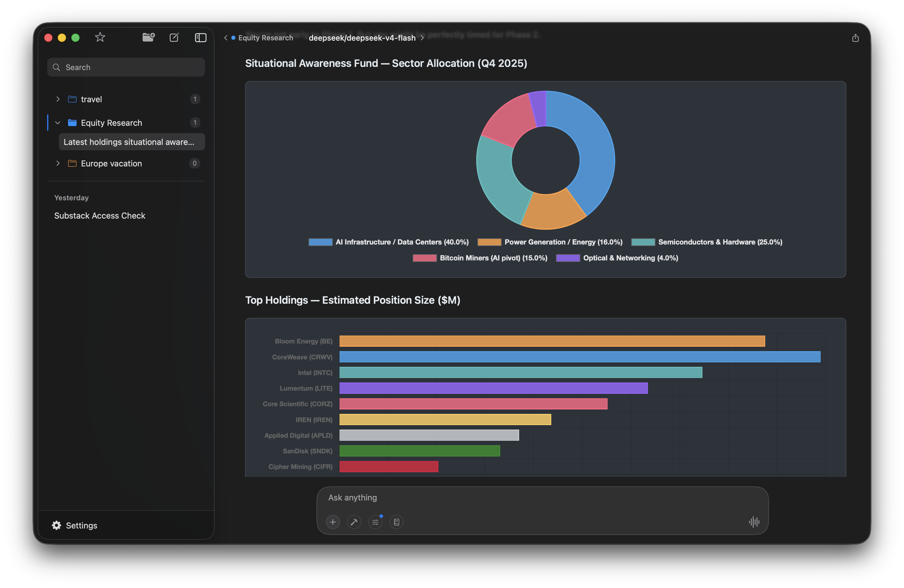This screenshot has height=588, width=904.
Task: Click the SanDisk (SNDK) bar
Action: click(x=420, y=451)
